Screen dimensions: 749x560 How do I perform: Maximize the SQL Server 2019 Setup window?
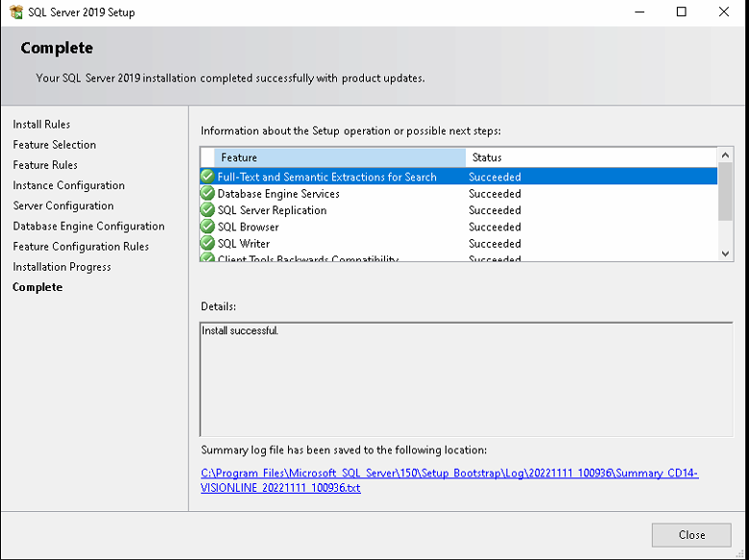pos(682,12)
